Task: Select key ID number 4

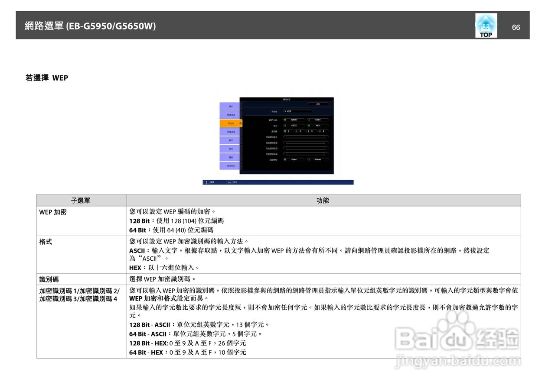Action: [x=323, y=131]
